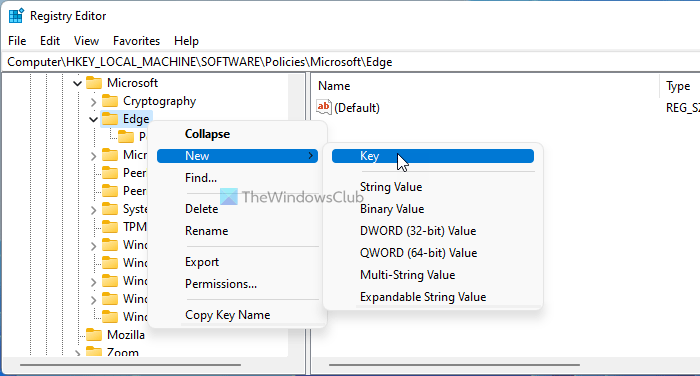Click the Mozilla folder icon
The height and width of the screenshot is (376, 700).
[x=94, y=334]
